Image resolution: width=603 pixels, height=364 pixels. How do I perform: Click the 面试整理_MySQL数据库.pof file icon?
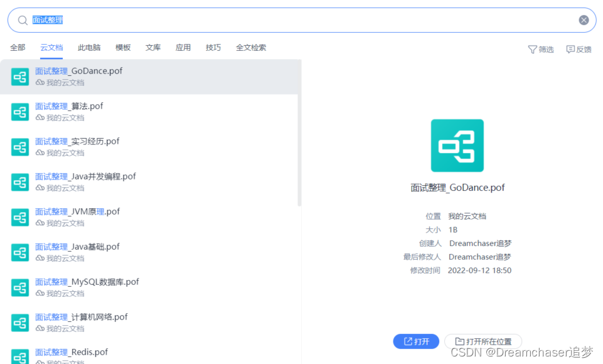point(20,287)
